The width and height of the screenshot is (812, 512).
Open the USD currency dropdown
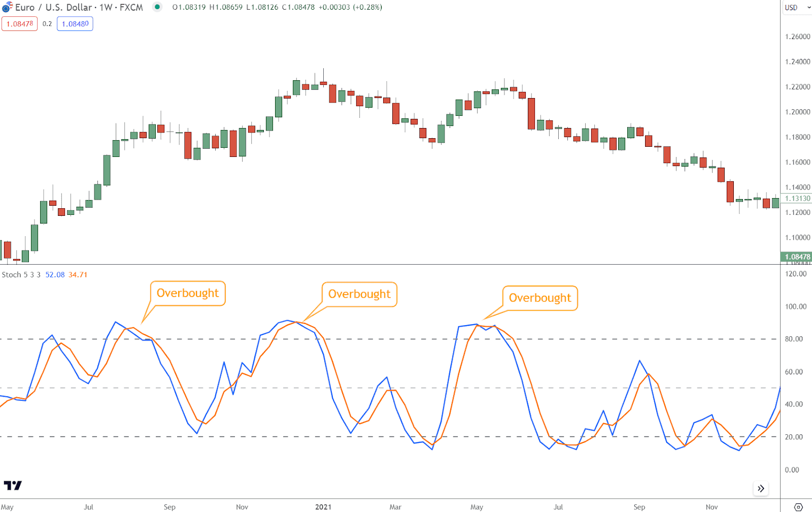(x=797, y=8)
